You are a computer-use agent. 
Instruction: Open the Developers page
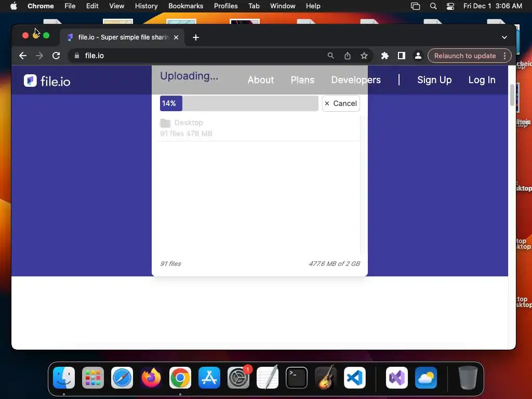pyautogui.click(x=356, y=79)
